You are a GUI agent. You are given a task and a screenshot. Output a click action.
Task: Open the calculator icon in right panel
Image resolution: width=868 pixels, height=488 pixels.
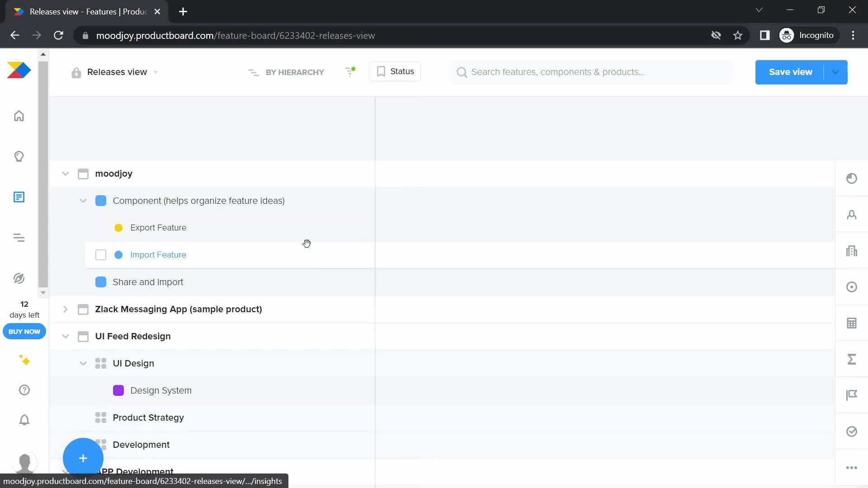[852, 323]
